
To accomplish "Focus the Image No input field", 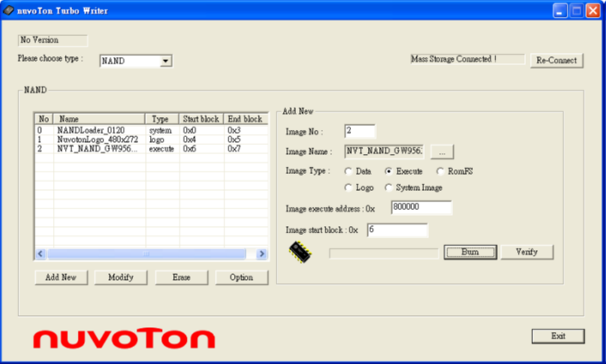I will [x=360, y=131].
